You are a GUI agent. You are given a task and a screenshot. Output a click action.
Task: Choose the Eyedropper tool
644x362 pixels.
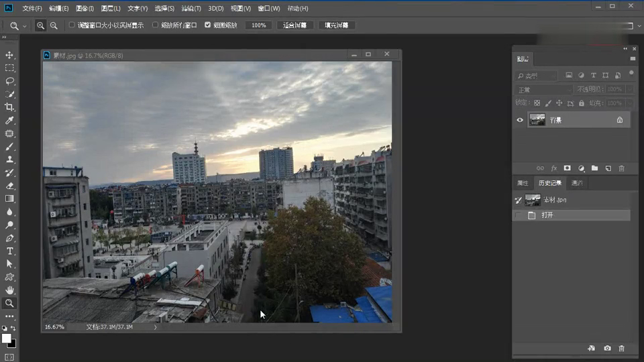pyautogui.click(x=9, y=121)
